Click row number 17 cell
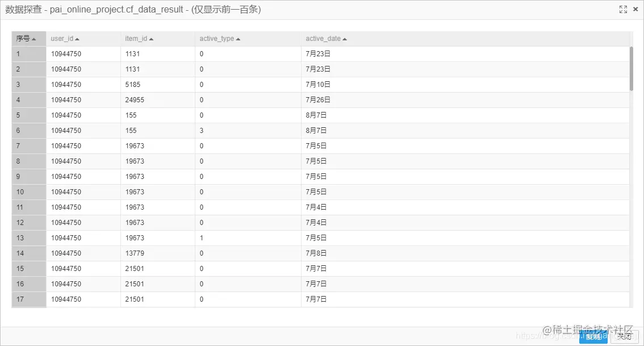The width and height of the screenshot is (644, 346). [29, 299]
